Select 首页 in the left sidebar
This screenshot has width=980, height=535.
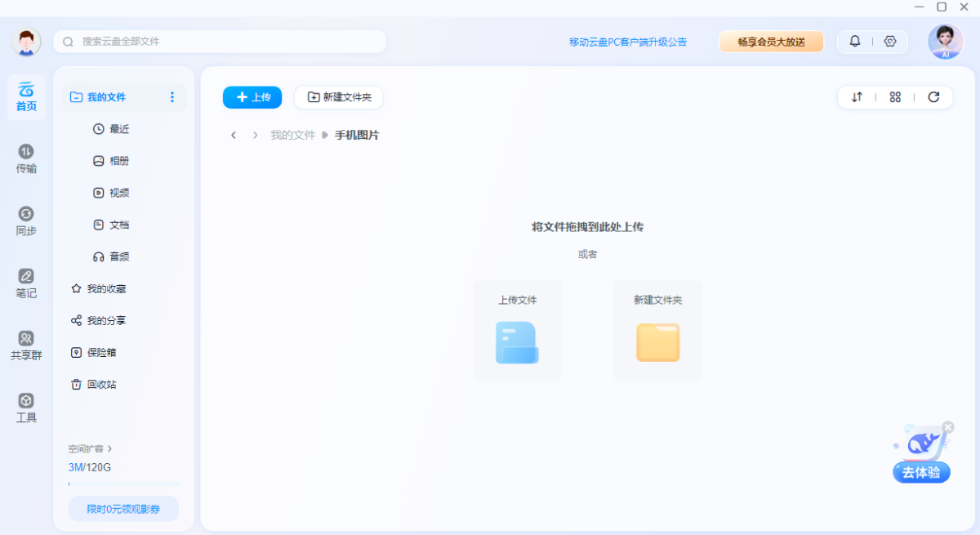click(x=25, y=97)
